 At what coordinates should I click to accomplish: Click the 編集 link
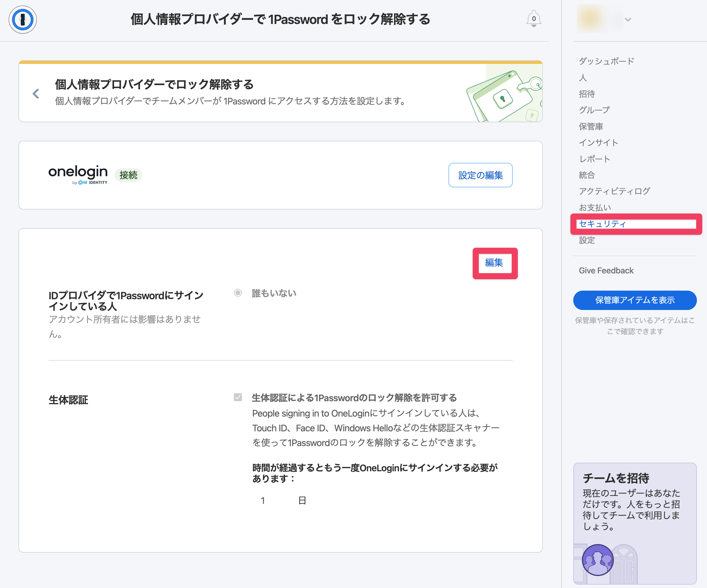tap(494, 262)
